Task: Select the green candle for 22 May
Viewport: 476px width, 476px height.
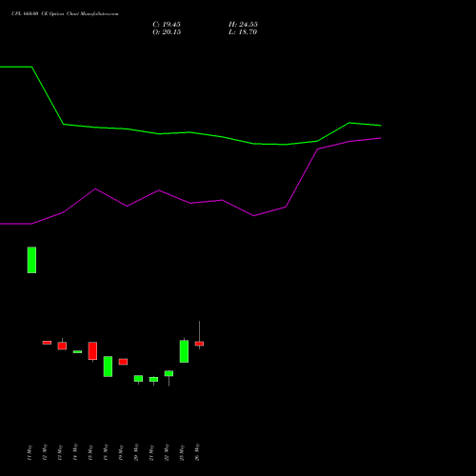Action: point(169,374)
